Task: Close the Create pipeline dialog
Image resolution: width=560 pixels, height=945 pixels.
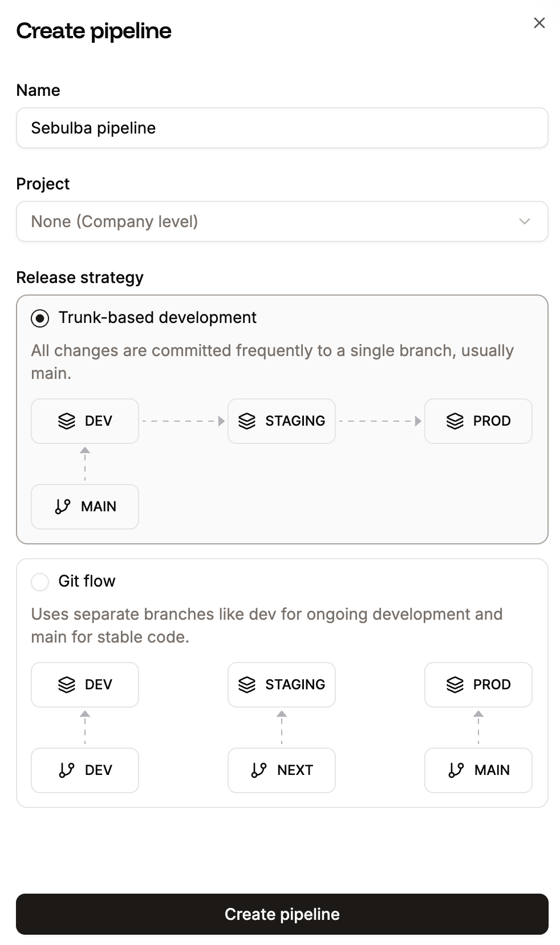Action: [539, 23]
